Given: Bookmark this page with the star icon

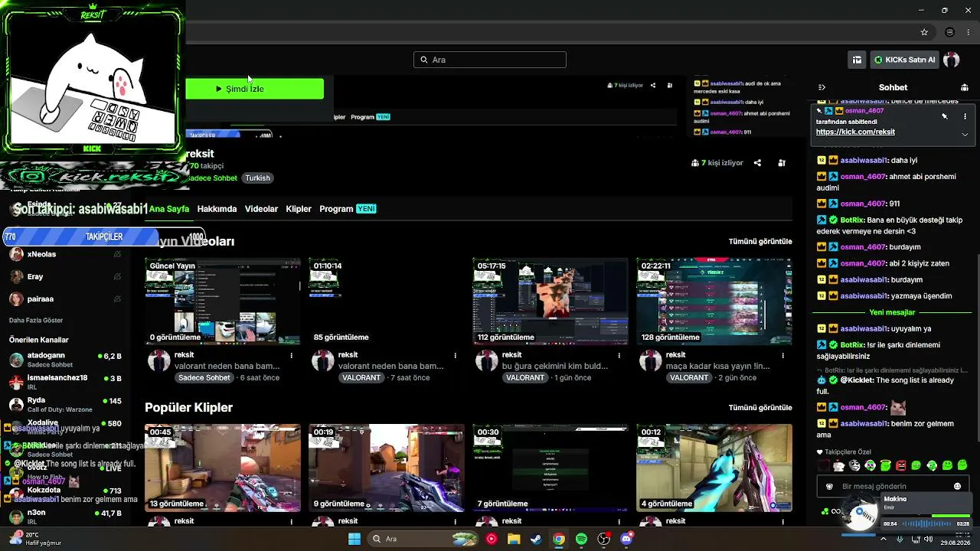Looking at the screenshot, I should coord(924,32).
